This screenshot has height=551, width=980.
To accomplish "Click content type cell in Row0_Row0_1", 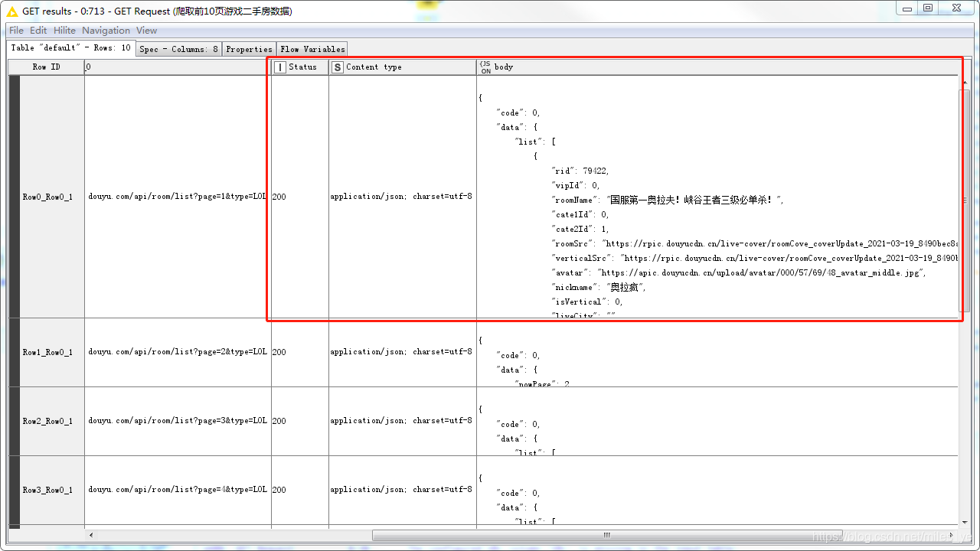I will [x=402, y=197].
